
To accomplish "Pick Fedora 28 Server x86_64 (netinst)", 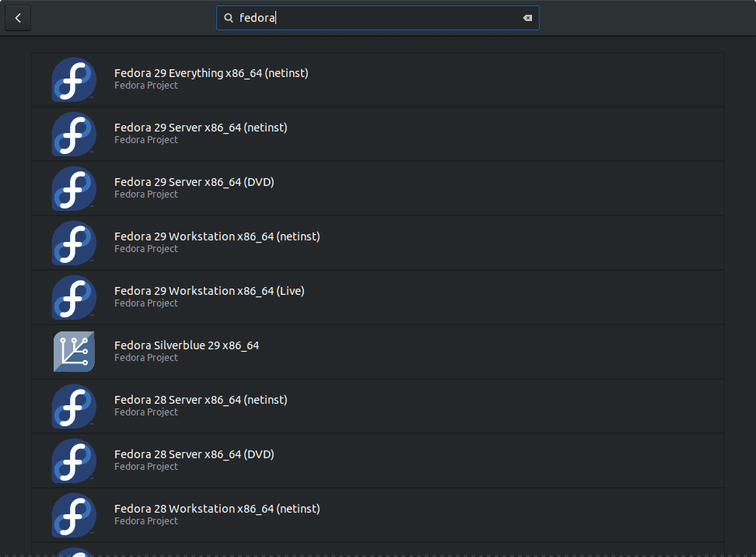I will pyautogui.click(x=201, y=400).
